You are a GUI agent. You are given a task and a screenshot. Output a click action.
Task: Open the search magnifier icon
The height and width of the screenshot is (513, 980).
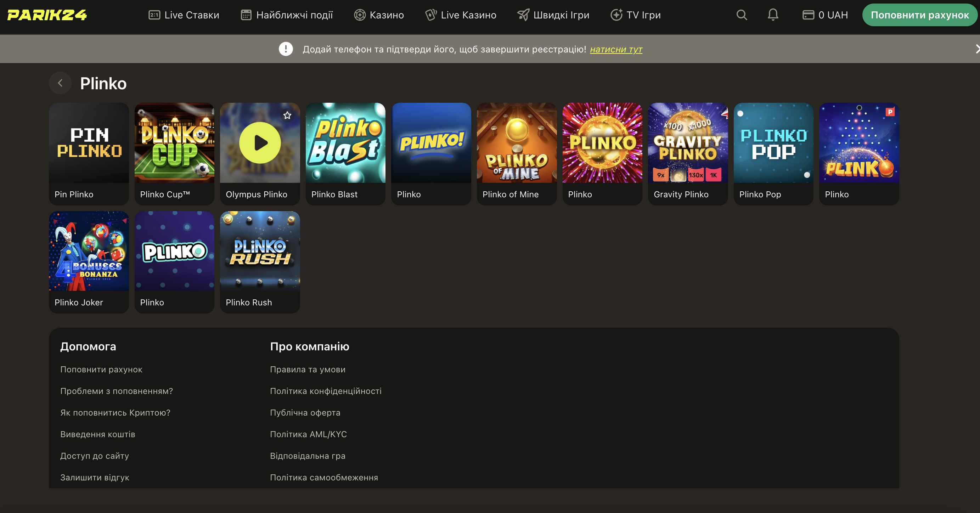pyautogui.click(x=742, y=15)
